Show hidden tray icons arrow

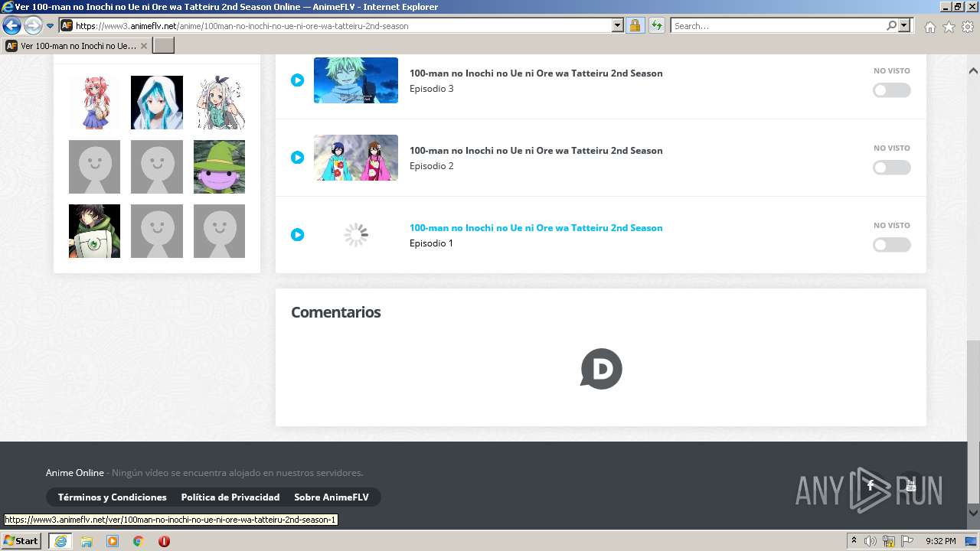click(x=854, y=541)
